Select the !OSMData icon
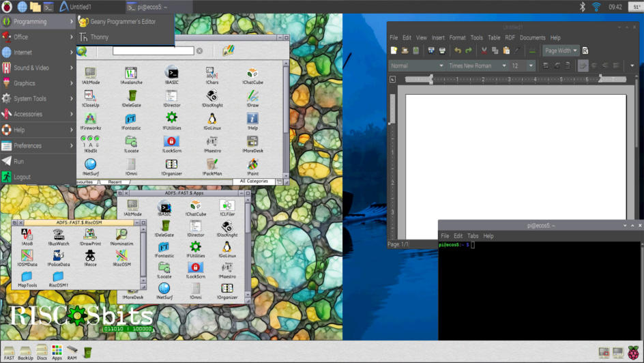Image resolution: width=644 pixels, height=363 pixels. point(27,259)
